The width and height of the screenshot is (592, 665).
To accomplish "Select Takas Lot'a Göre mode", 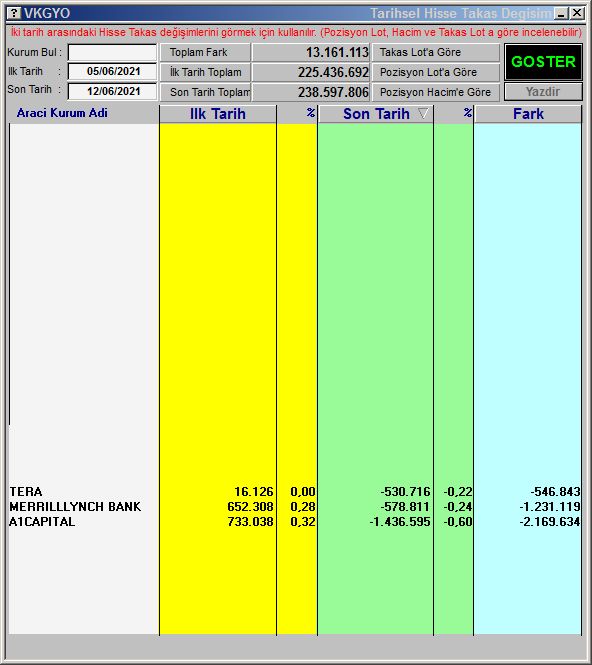I will pos(436,52).
